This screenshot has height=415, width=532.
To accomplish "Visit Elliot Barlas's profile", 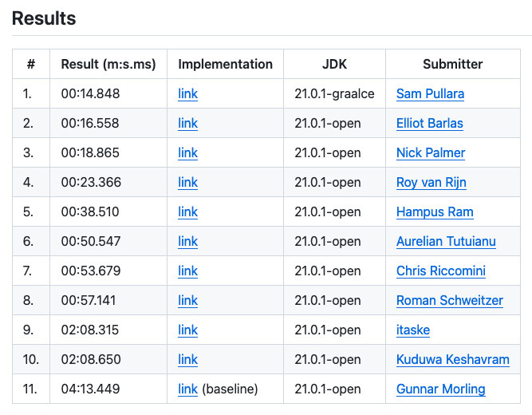I will 430,123.
